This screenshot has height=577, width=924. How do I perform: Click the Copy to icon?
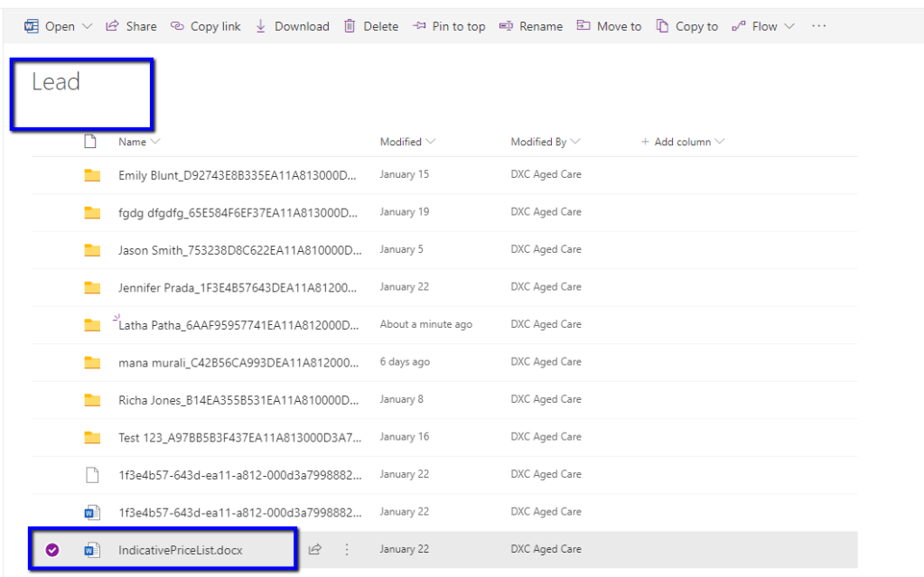(x=663, y=26)
